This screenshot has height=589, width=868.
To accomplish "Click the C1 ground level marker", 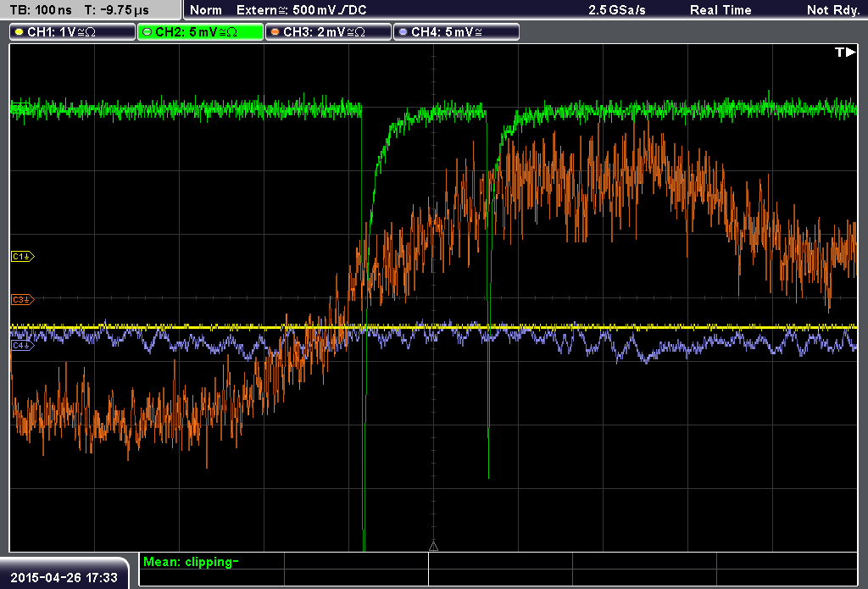I will tap(23, 256).
